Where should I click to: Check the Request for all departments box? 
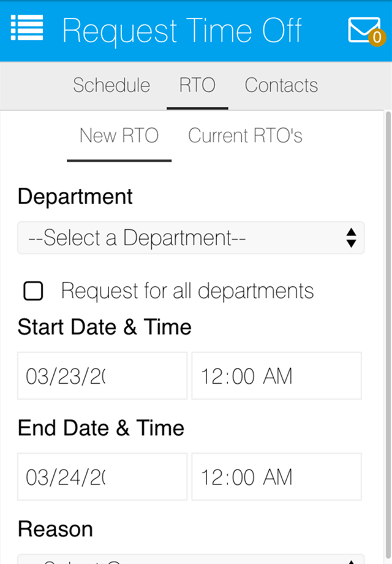point(33,291)
